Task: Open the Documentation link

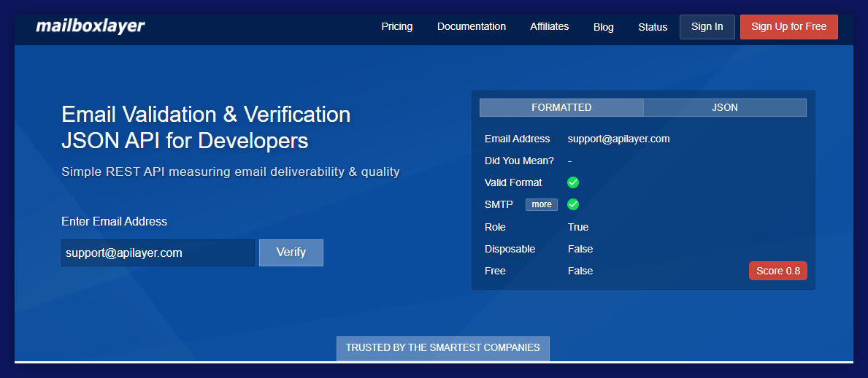Action: (x=472, y=26)
